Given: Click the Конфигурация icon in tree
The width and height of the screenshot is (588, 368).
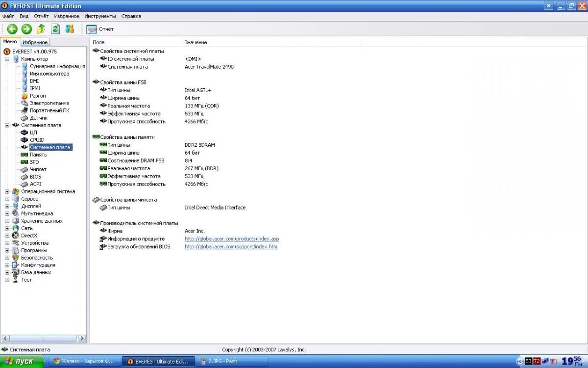Looking at the screenshot, I should coord(16,265).
